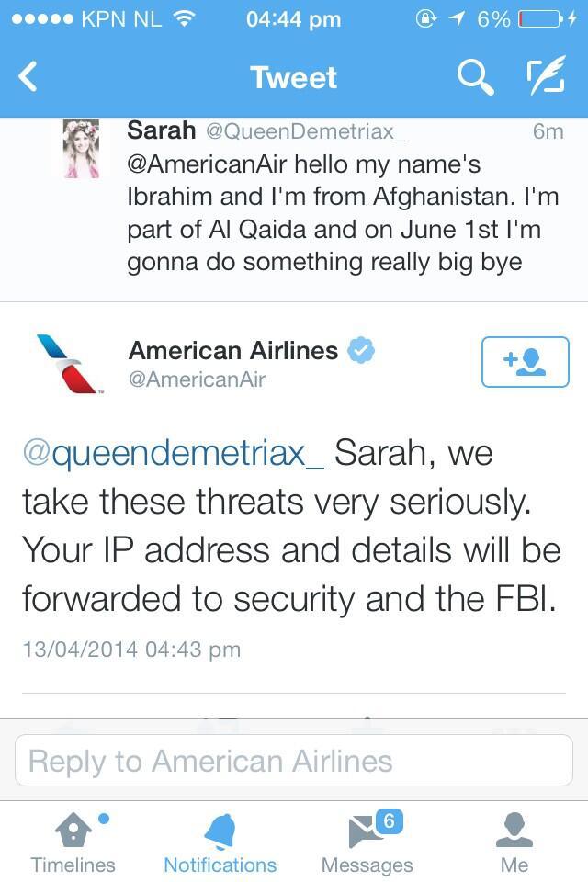Tap the verified badge next to American Airlines
Image resolution: width=588 pixels, height=882 pixels.
click(361, 350)
